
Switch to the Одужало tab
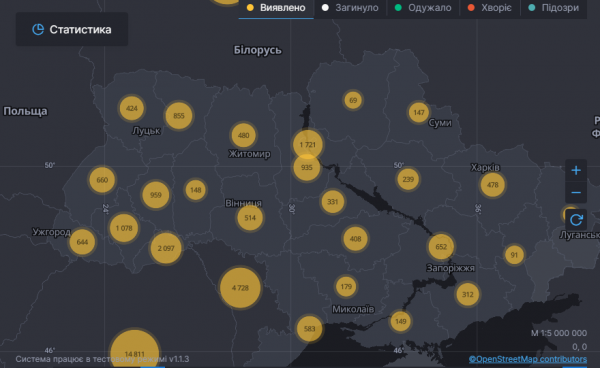(423, 8)
